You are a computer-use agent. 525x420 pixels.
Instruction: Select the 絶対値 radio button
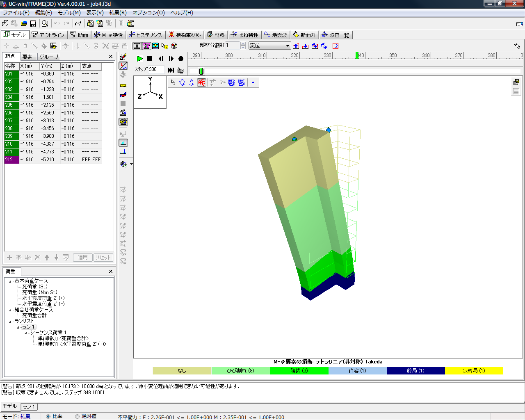[x=78, y=416]
